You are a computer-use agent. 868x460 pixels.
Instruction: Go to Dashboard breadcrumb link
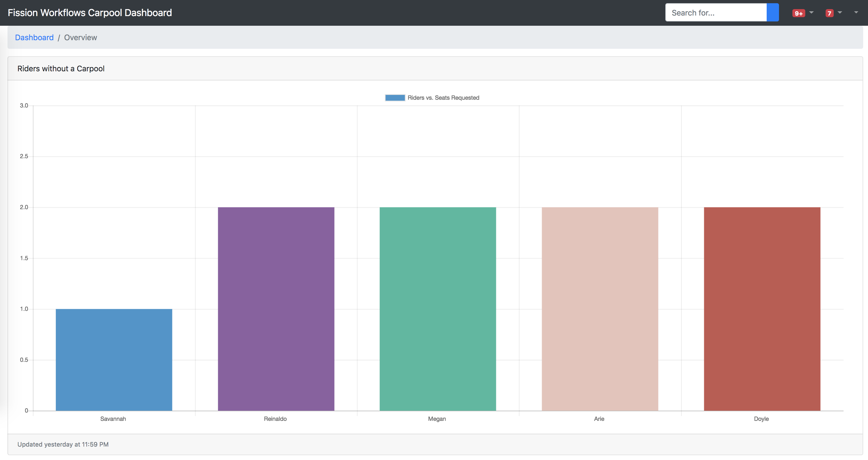tap(34, 38)
